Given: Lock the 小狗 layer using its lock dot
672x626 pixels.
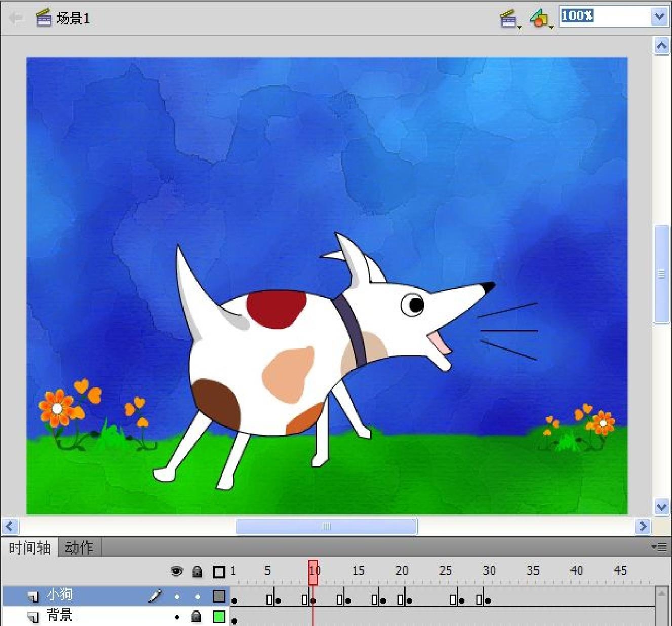Looking at the screenshot, I should [x=197, y=597].
